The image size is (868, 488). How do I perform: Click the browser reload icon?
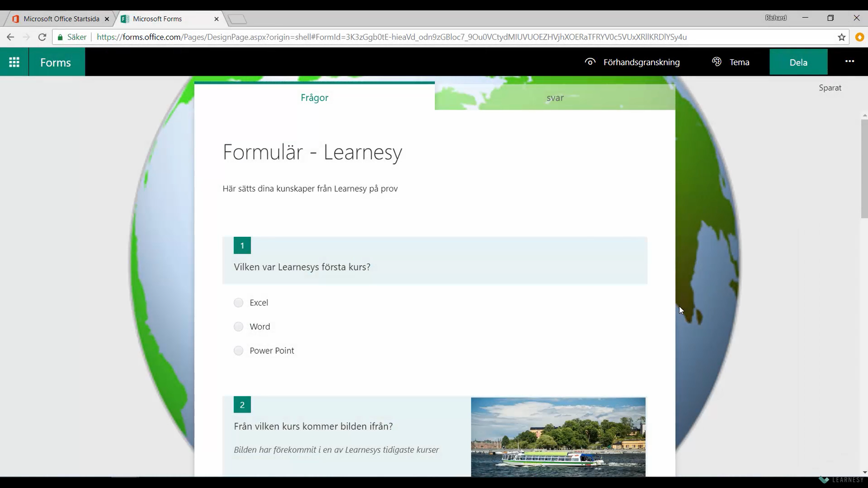point(42,37)
